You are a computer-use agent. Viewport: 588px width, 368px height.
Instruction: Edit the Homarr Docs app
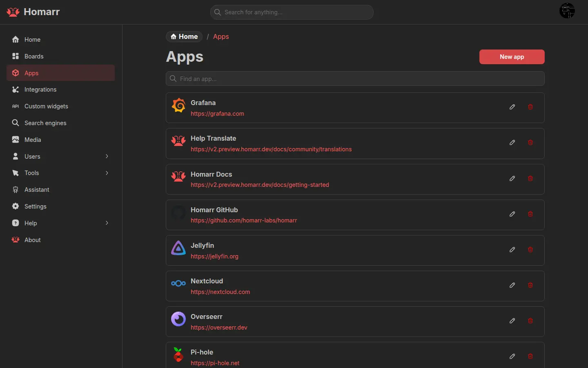click(512, 179)
